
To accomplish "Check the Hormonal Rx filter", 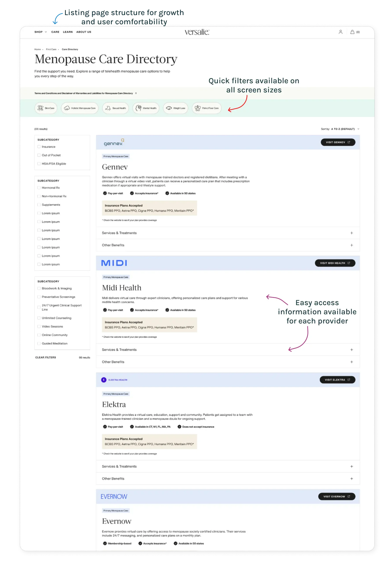I will coord(39,188).
